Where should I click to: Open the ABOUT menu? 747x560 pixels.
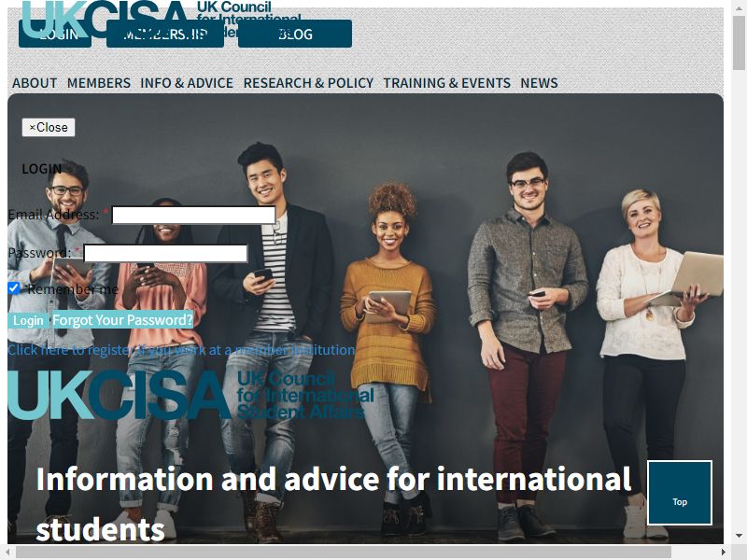35,83
